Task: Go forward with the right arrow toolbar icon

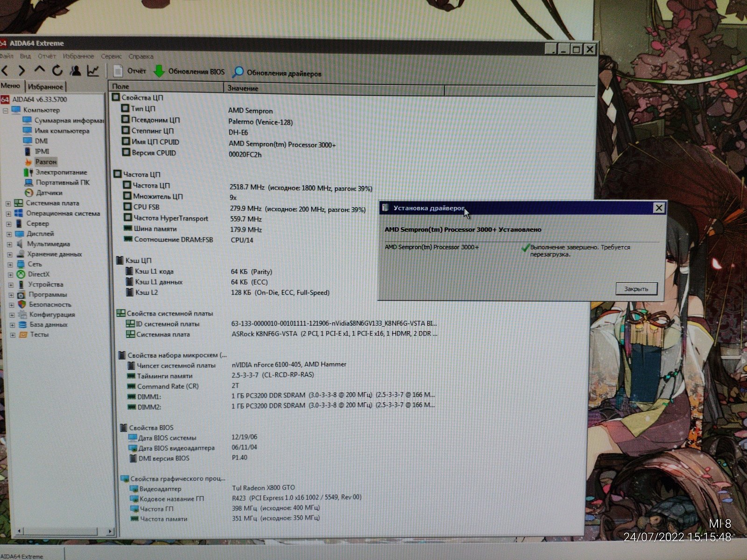Action: (21, 70)
